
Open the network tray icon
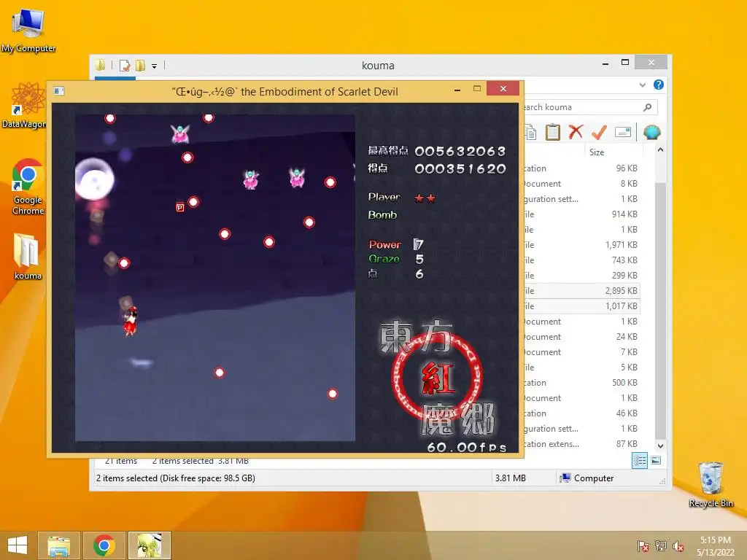pyautogui.click(x=661, y=546)
